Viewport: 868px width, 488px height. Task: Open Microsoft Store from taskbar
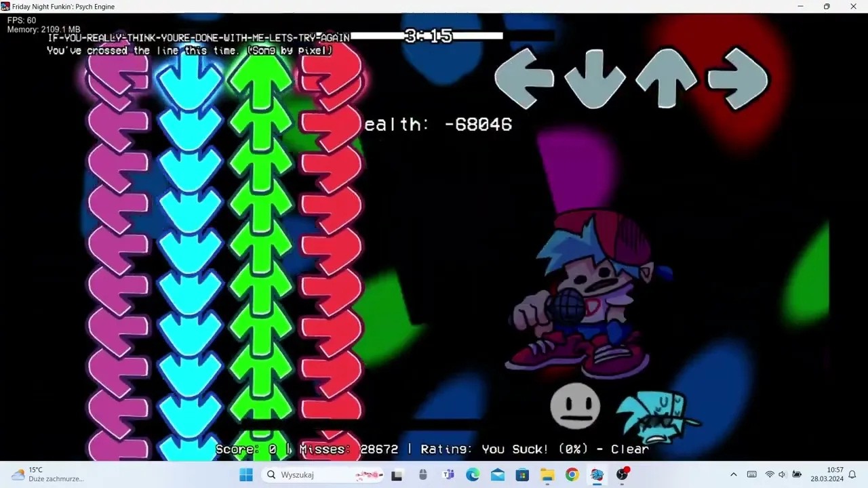pos(522,474)
